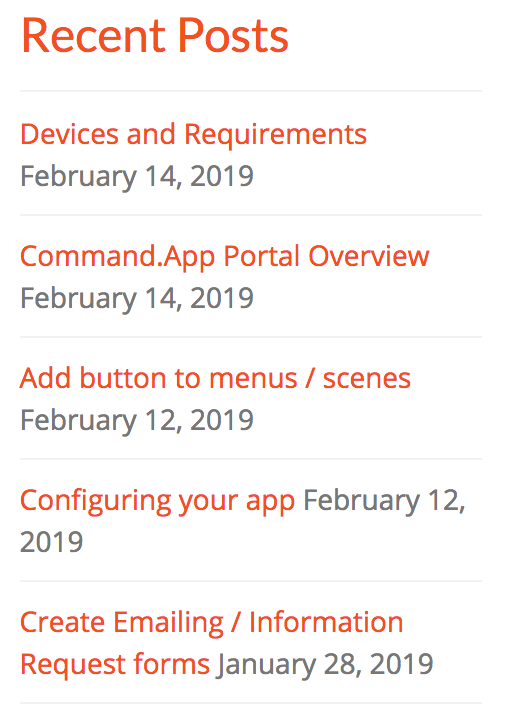Open the Configuring your app post
514x724 pixels.
point(157,501)
